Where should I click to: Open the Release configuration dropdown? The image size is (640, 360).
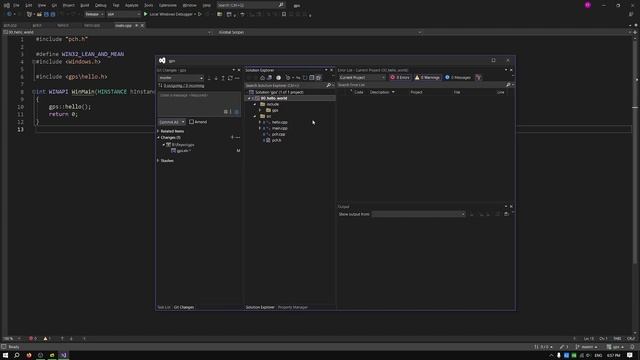coord(94,14)
